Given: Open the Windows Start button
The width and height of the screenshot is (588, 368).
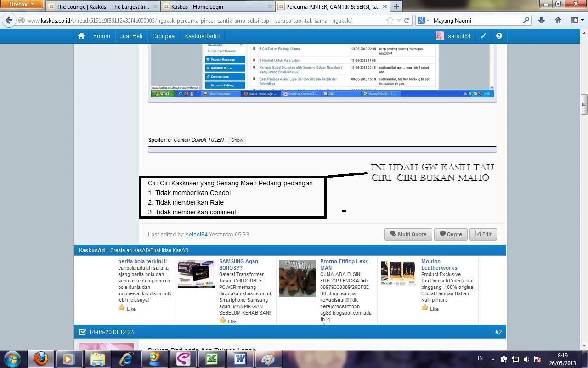Looking at the screenshot, I should (12, 359).
